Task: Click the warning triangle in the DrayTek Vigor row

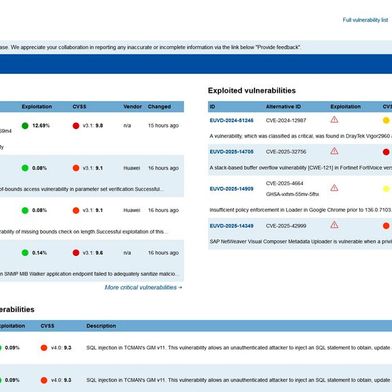Action: [334, 120]
